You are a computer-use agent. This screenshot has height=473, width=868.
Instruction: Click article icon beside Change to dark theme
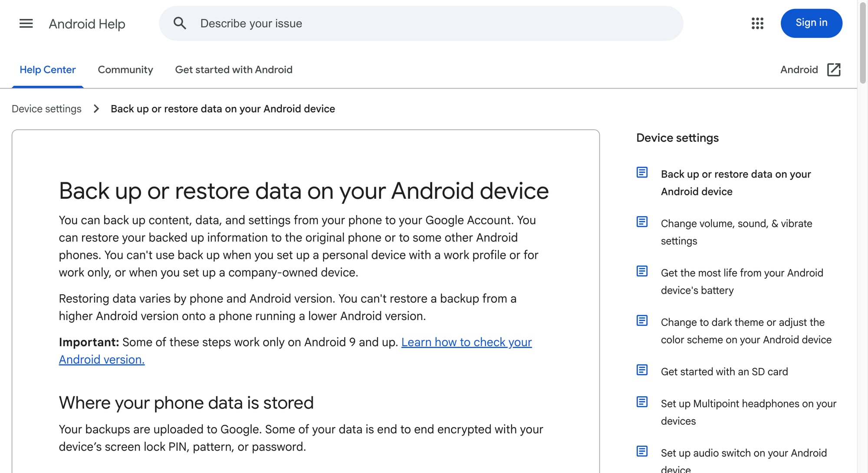pos(642,321)
